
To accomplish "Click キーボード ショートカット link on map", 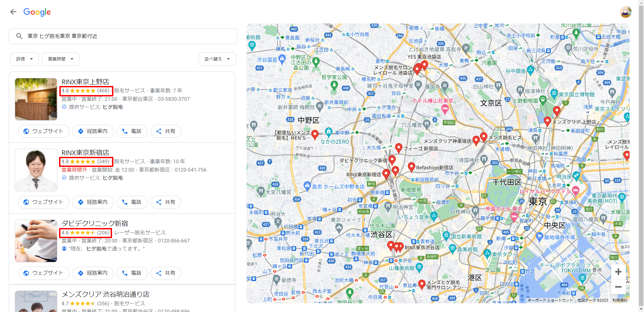I will click(x=550, y=300).
